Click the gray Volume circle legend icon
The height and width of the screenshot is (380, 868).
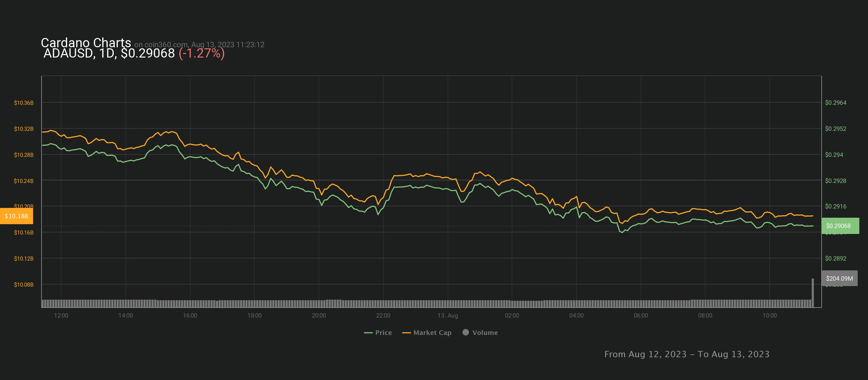466,332
